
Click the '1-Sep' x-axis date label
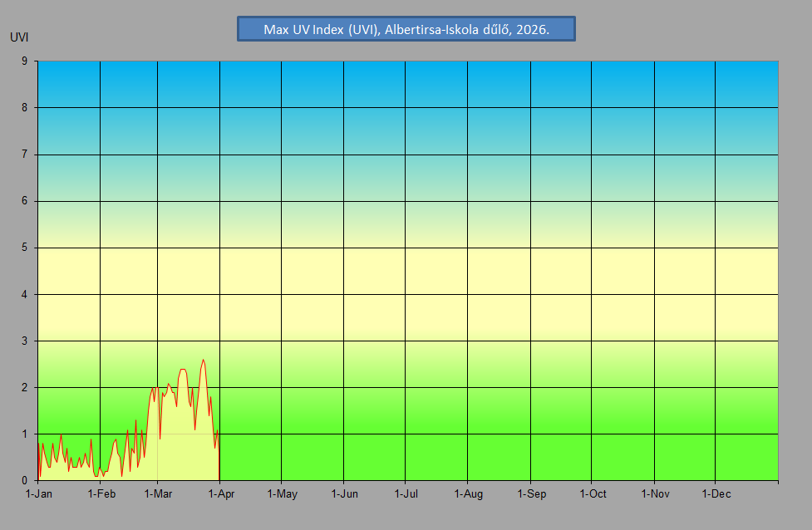(x=531, y=494)
